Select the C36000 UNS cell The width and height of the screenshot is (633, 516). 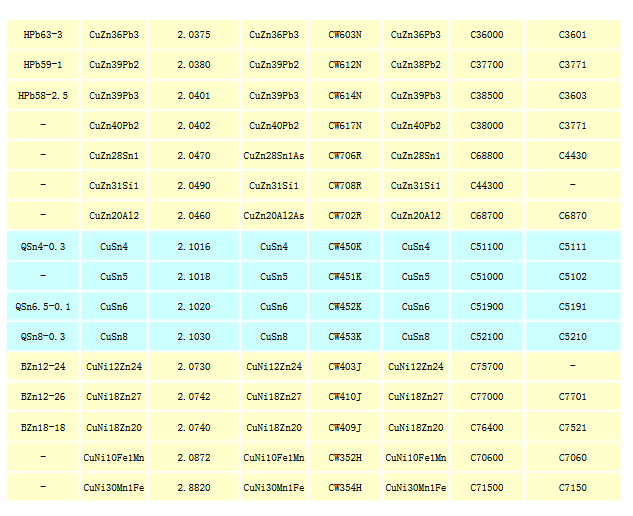click(487, 35)
